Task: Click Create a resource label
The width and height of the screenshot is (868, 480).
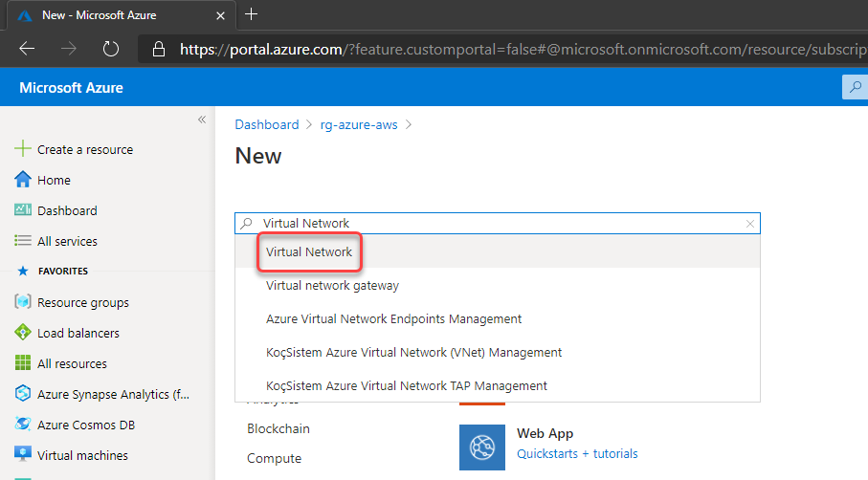Action: [x=85, y=149]
